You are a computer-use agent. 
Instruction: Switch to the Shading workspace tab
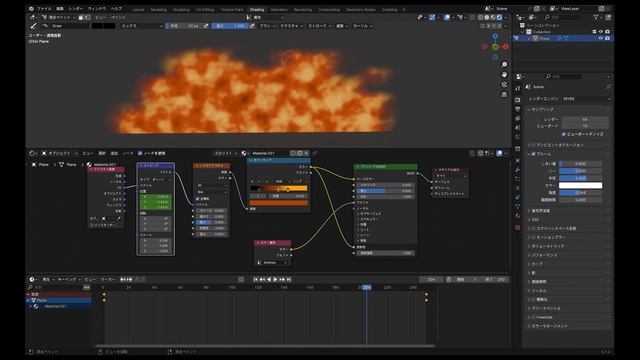[x=257, y=9]
